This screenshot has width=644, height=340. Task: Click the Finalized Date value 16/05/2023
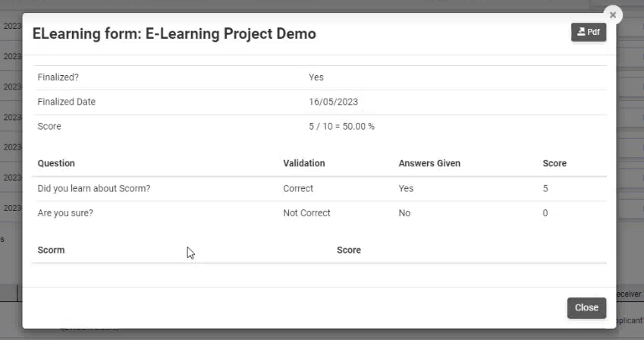pyautogui.click(x=334, y=102)
